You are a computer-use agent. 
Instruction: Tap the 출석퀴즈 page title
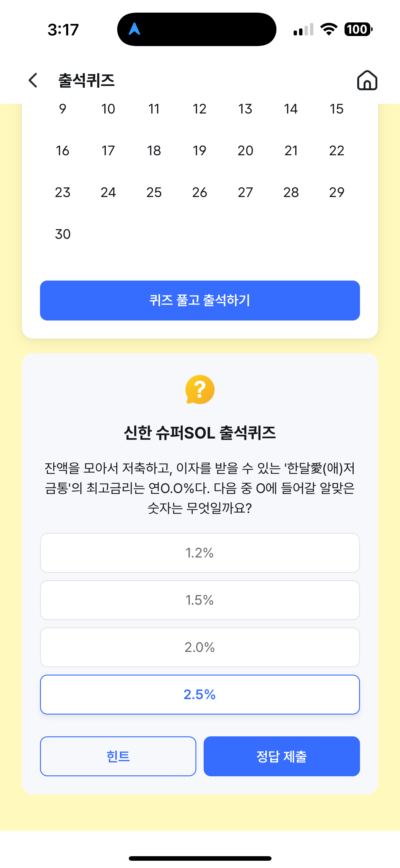click(x=86, y=80)
